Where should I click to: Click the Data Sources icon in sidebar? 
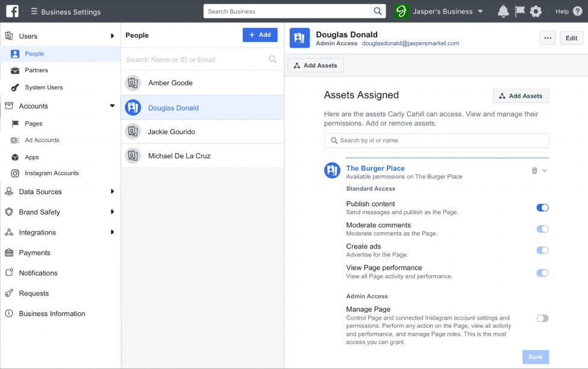point(9,192)
